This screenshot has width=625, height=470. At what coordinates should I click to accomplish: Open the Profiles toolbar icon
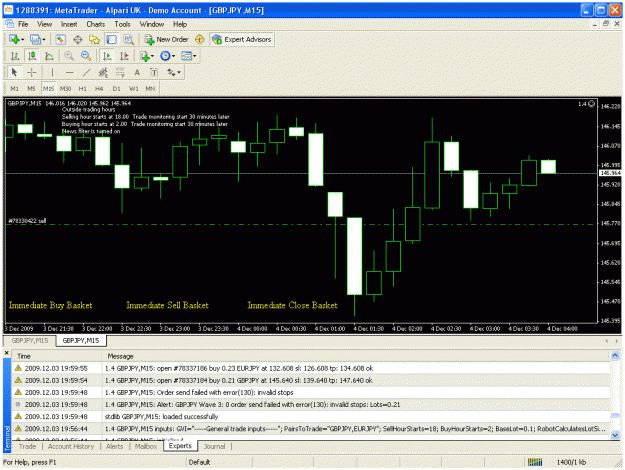tap(35, 39)
